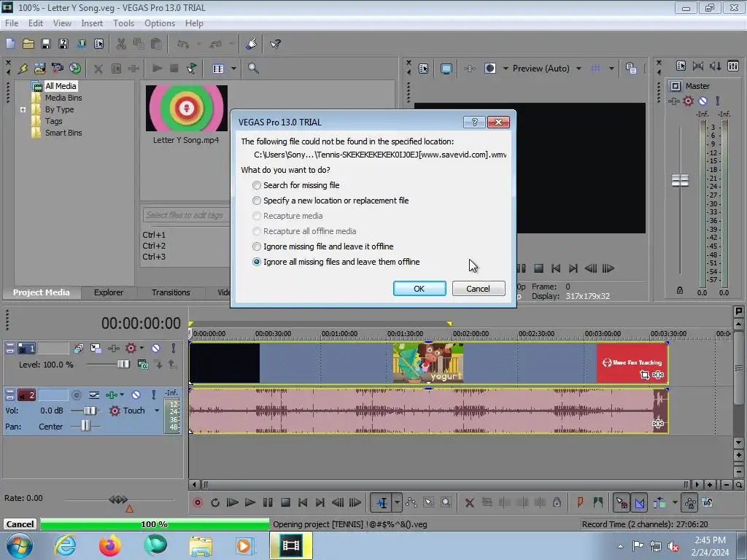
Task: Click Play in the timeline transport bar
Action: click(249, 502)
